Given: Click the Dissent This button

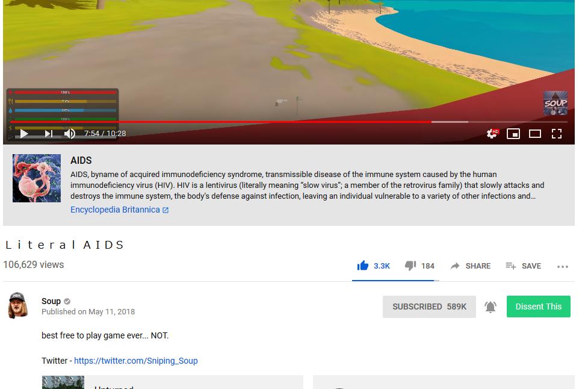Looking at the screenshot, I should pyautogui.click(x=539, y=307).
